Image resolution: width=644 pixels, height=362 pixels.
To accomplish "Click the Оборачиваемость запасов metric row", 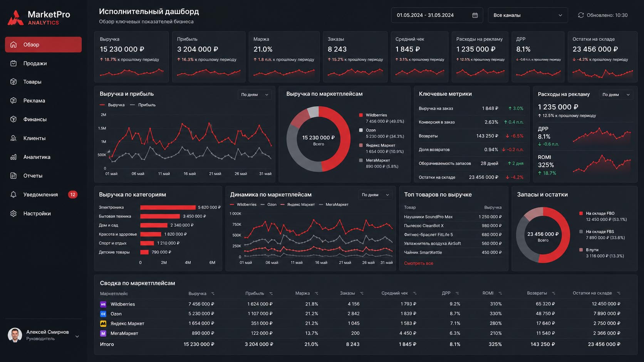I will [x=471, y=163].
